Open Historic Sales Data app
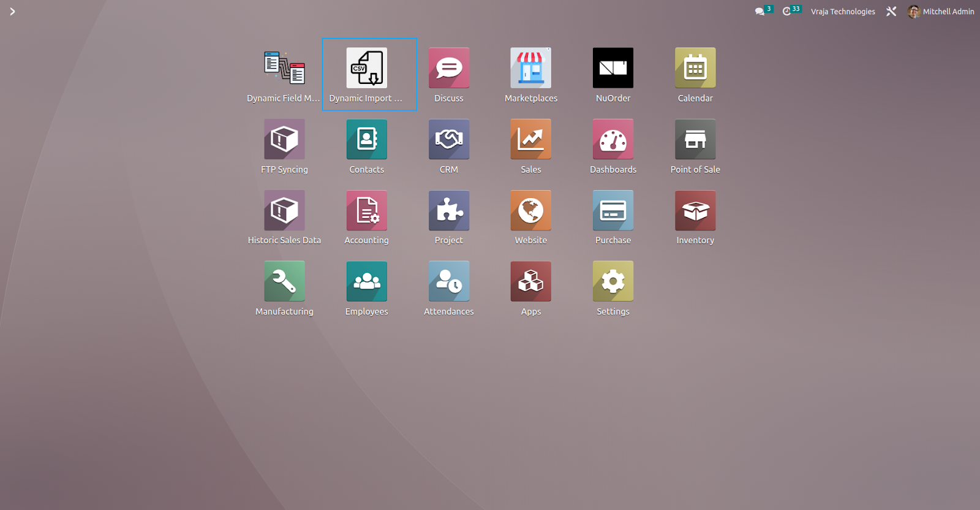This screenshot has height=510, width=980. coord(284,210)
